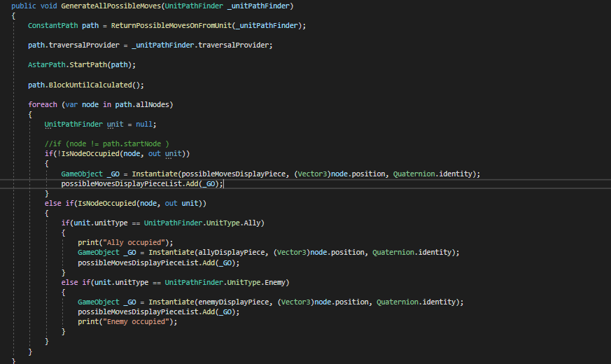Click the 'void' return type keyword

pos(49,6)
